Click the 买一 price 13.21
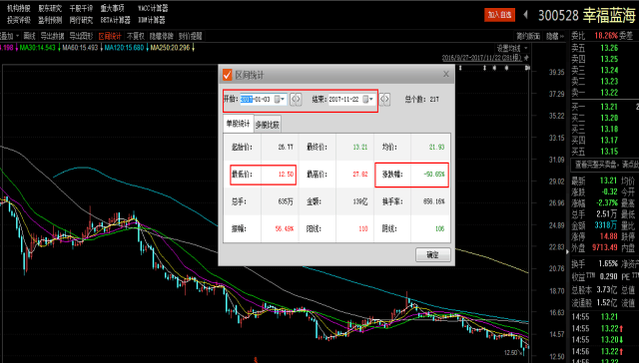Image resolution: width=640 pixels, height=364 pixels. point(609,107)
